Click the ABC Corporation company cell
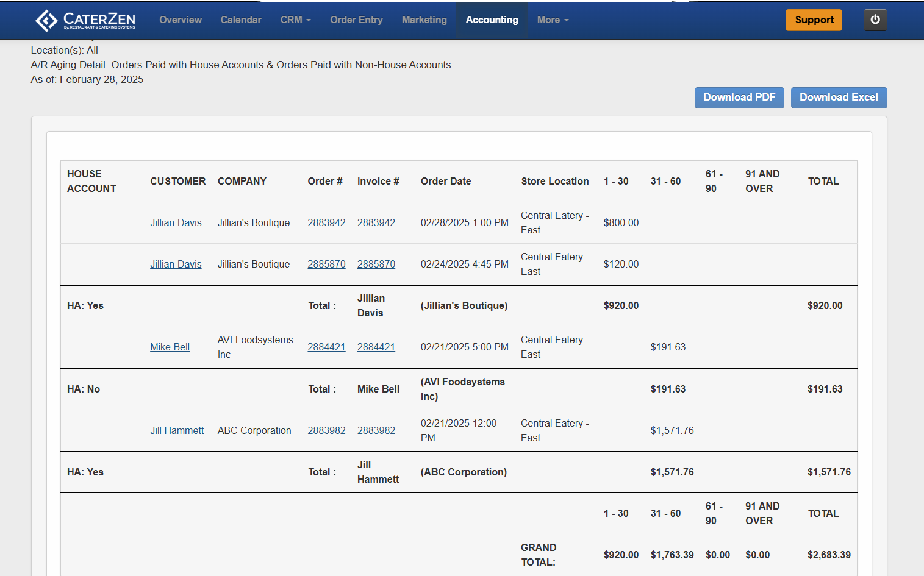Screen dimensions: 924x576 (x=254, y=431)
